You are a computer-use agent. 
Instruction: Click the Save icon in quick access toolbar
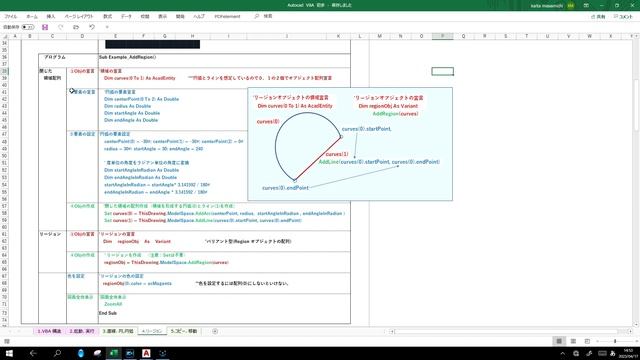45,27
